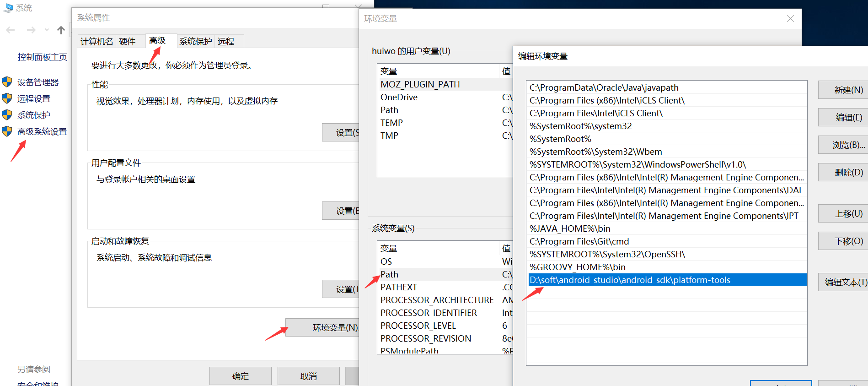Click shield icon beside 高级系统设置
Image resolution: width=868 pixels, height=386 pixels.
[7, 131]
